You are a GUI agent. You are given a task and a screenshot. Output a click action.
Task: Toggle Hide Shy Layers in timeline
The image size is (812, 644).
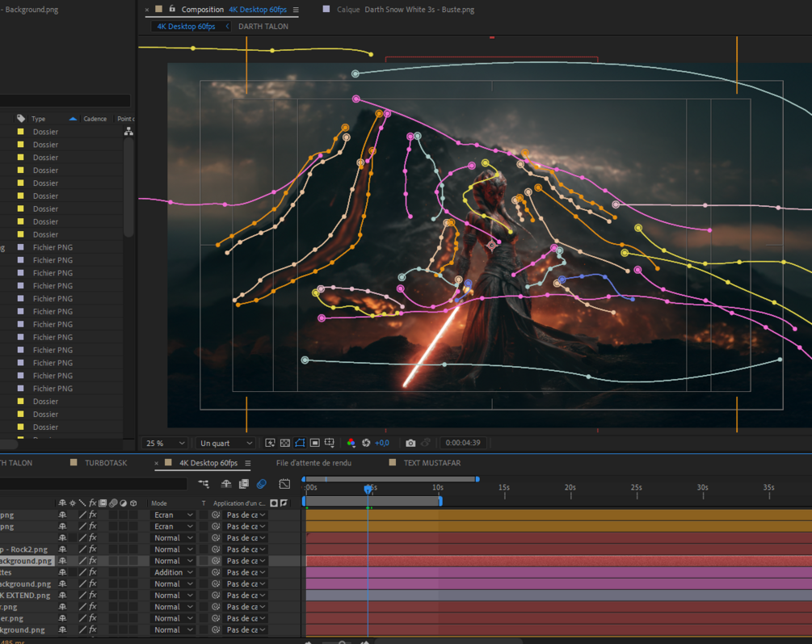click(225, 484)
